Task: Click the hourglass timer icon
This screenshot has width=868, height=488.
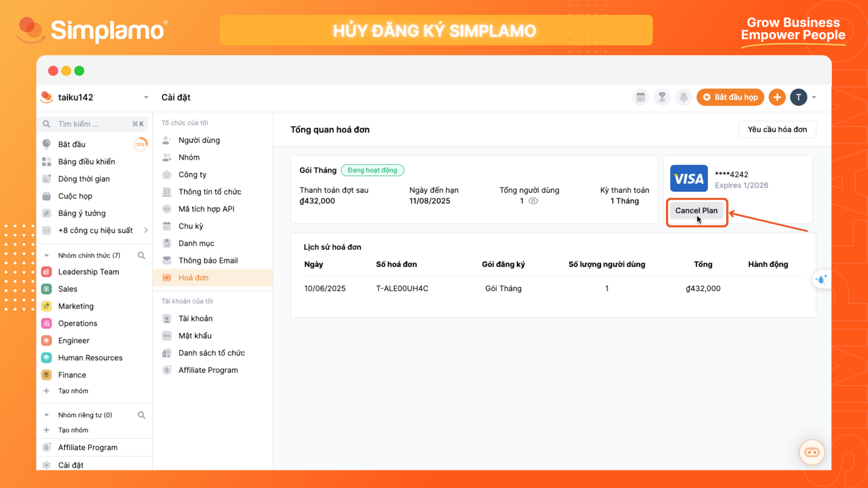Action: click(662, 97)
